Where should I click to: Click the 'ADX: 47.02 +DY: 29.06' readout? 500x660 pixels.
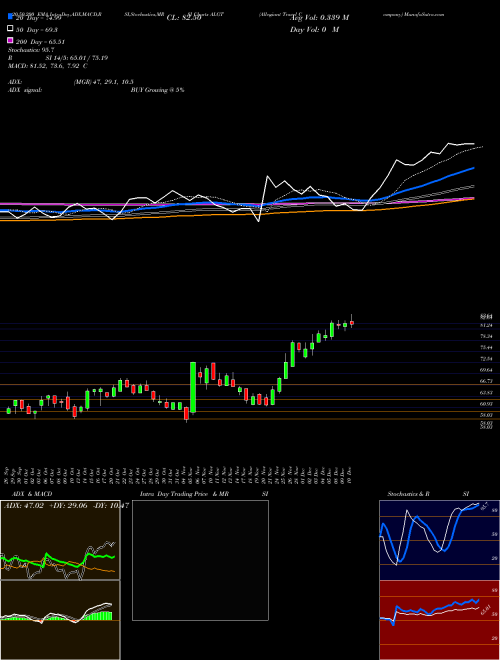(45, 506)
